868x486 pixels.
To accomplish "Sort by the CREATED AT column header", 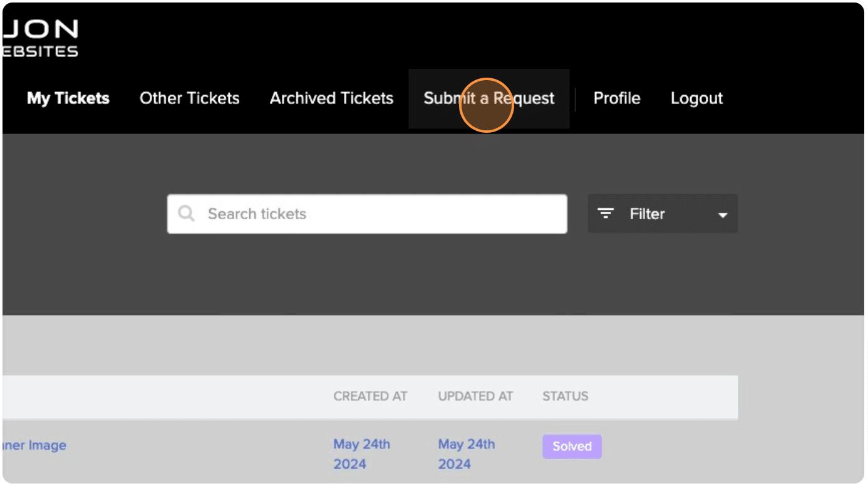I will [370, 396].
